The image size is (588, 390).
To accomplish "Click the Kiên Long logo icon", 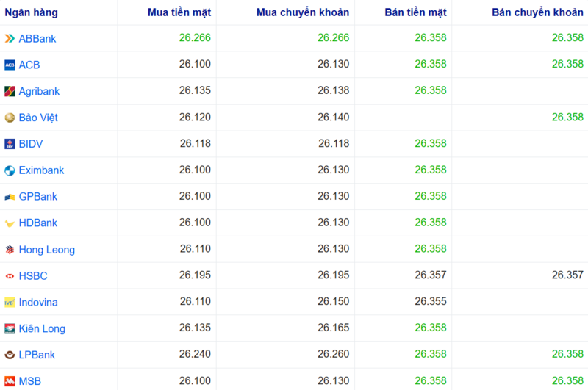I will 10,328.
